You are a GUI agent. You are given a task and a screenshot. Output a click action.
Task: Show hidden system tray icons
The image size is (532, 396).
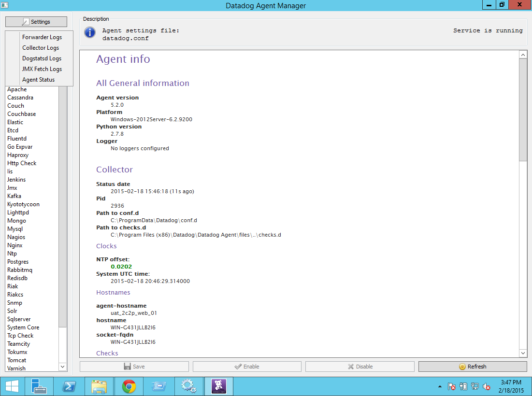[440, 386]
